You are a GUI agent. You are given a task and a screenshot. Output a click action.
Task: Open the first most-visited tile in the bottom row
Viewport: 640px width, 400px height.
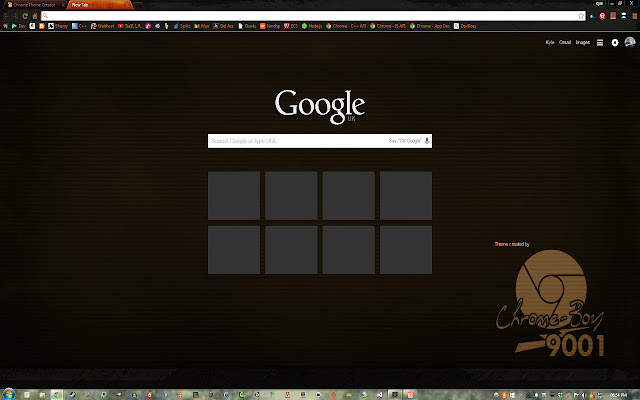tap(234, 250)
